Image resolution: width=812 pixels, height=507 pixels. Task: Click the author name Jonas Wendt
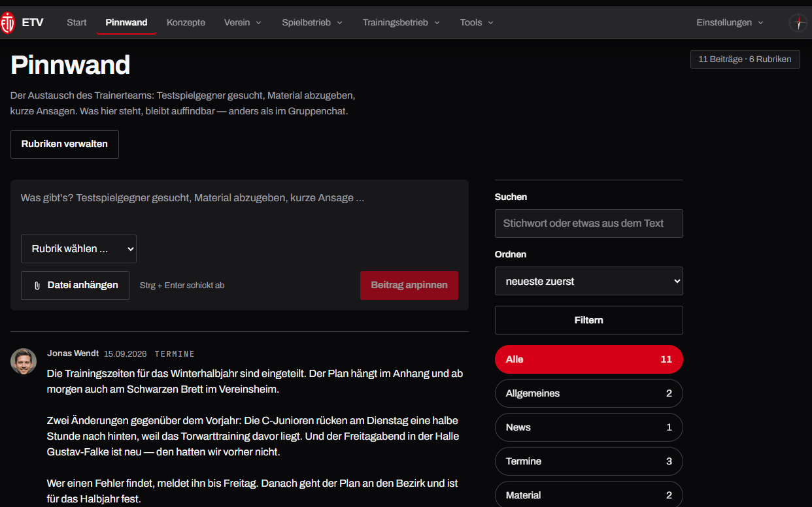coord(73,353)
